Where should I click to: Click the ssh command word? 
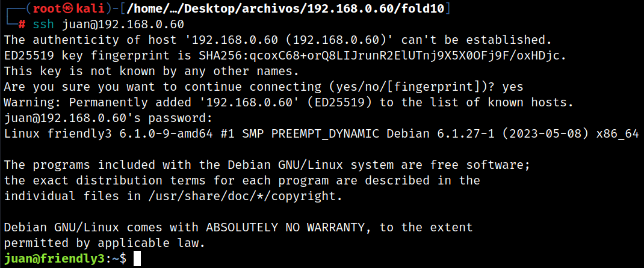click(x=43, y=24)
